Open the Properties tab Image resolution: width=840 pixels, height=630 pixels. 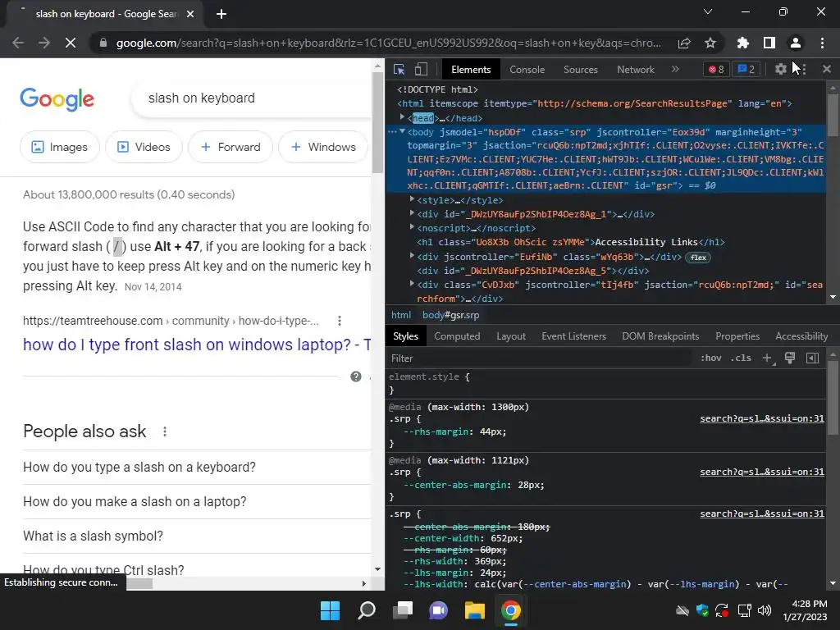coord(737,336)
